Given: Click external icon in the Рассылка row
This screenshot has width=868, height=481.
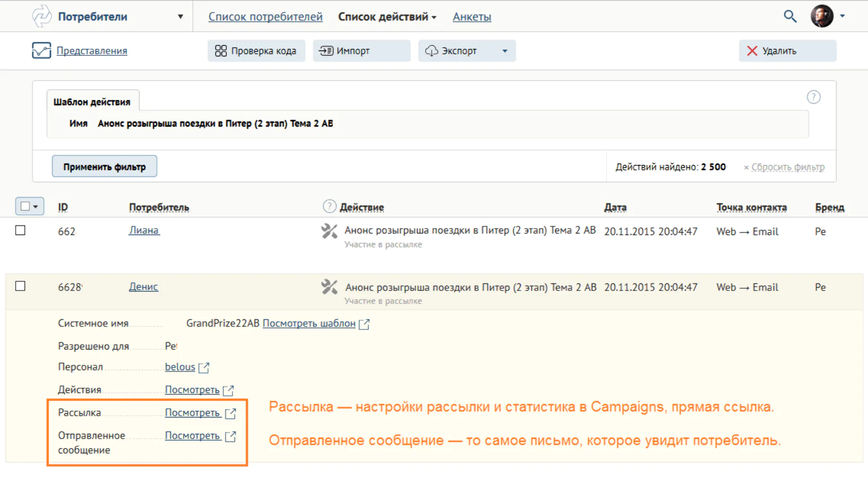Looking at the screenshot, I should [x=231, y=413].
